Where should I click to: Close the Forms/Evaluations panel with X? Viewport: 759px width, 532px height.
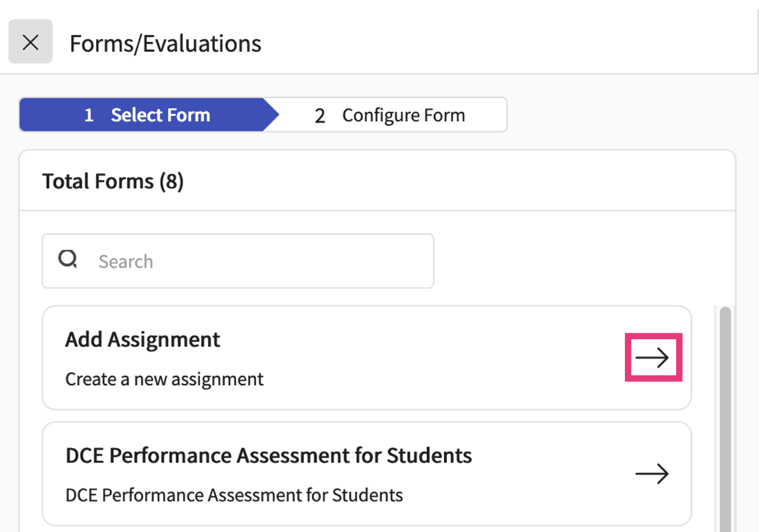pos(31,43)
